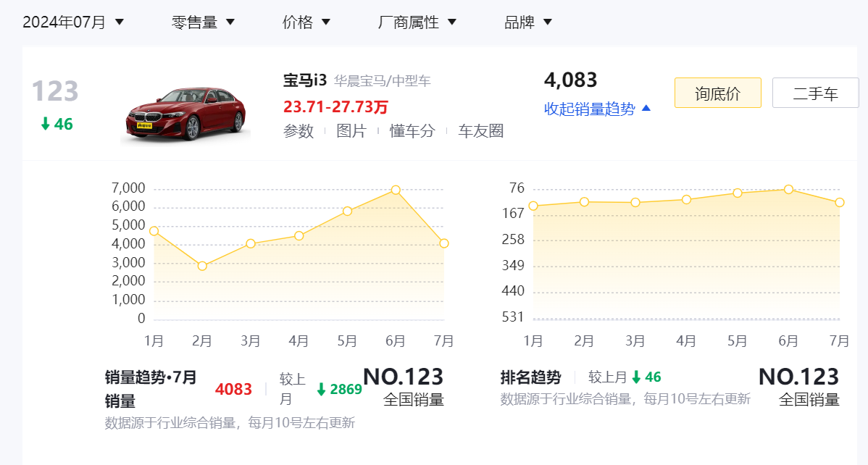The height and width of the screenshot is (465, 868).
Task: Click the green down 2869 change value
Action: [x=339, y=389]
